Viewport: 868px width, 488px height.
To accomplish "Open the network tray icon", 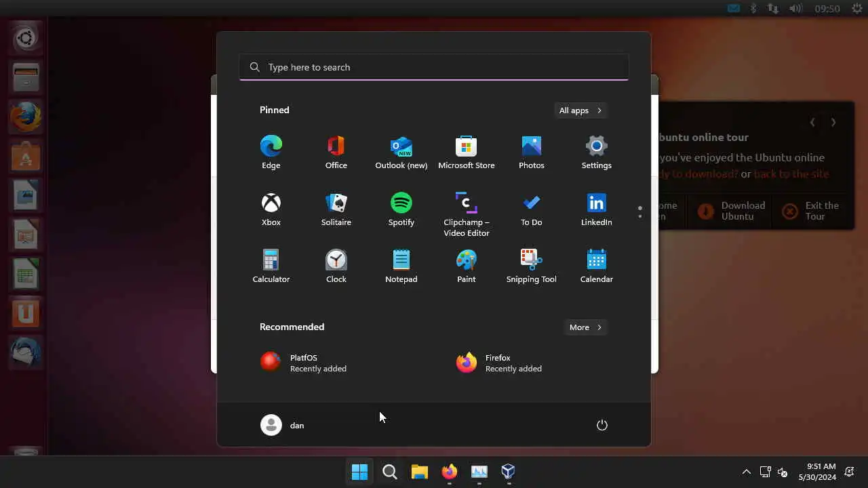I will pyautogui.click(x=765, y=472).
